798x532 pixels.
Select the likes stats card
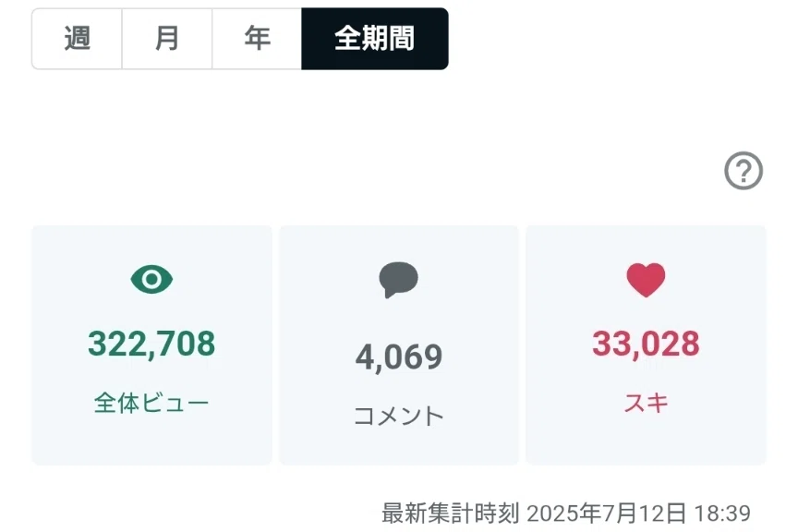pyautogui.click(x=646, y=345)
